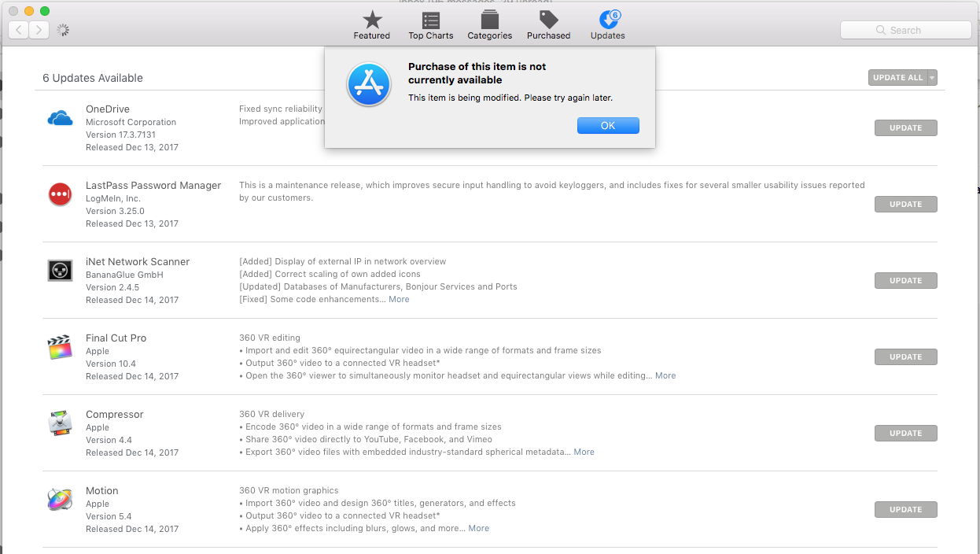Show More of Compressor release notes
This screenshot has height=554, width=980.
coord(584,452)
